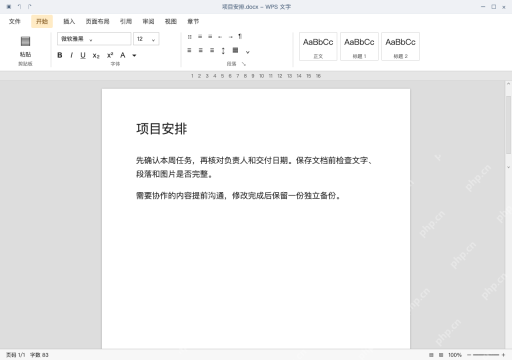Click the zoom in plus icon
Screen dimensions: 512x360
(x=503, y=355)
